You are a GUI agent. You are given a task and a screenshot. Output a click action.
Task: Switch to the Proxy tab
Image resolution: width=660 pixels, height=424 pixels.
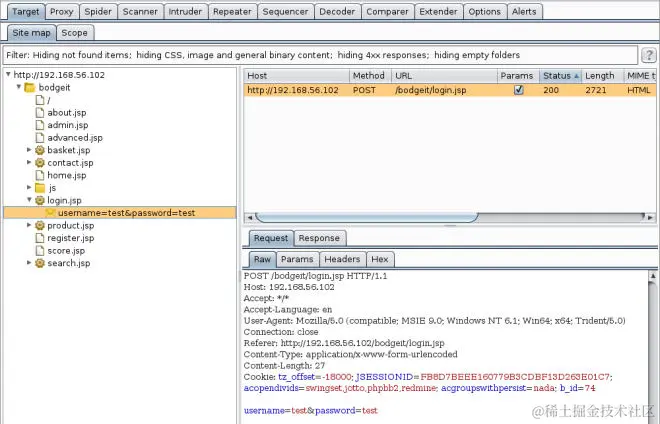[61, 12]
